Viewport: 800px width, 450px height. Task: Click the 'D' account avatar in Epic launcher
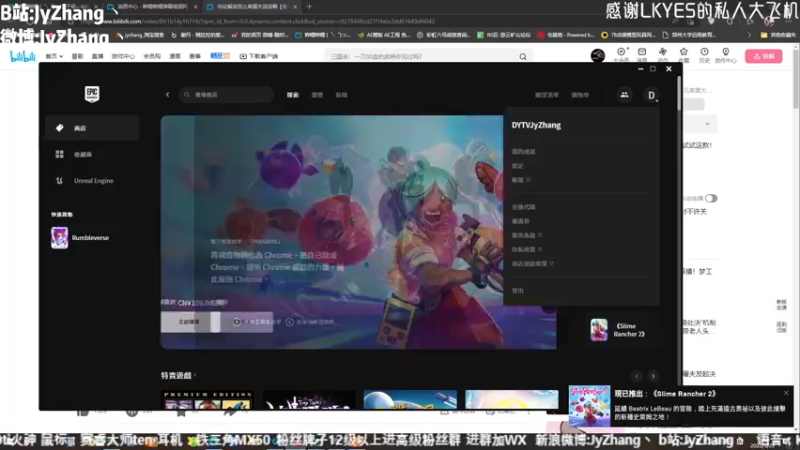(651, 95)
